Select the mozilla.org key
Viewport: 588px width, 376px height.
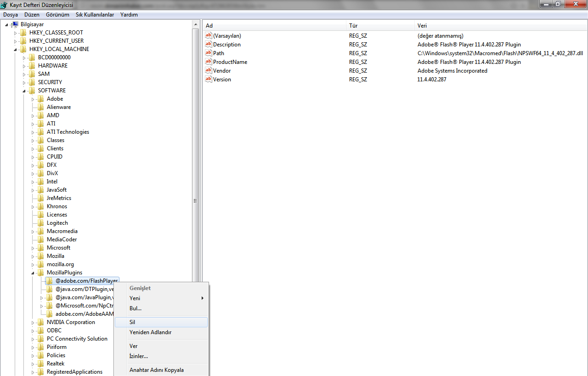tap(60, 264)
